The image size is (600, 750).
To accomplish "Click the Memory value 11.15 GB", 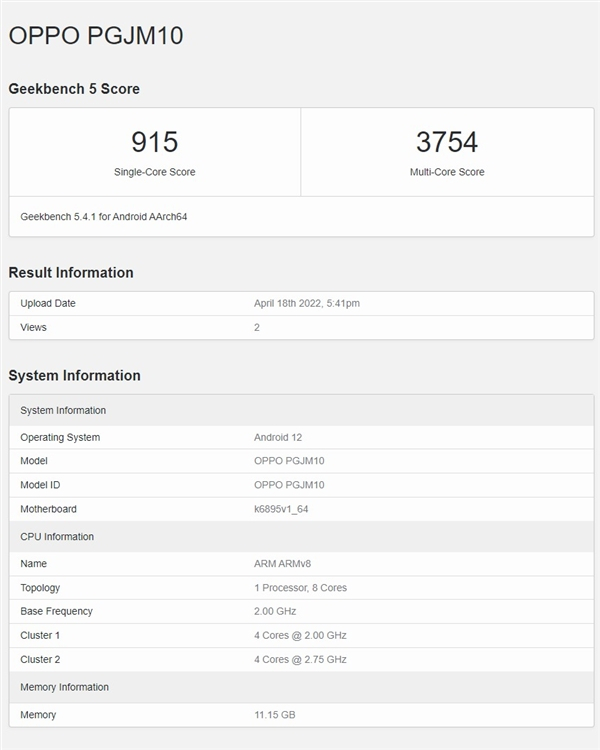I will coord(275,715).
